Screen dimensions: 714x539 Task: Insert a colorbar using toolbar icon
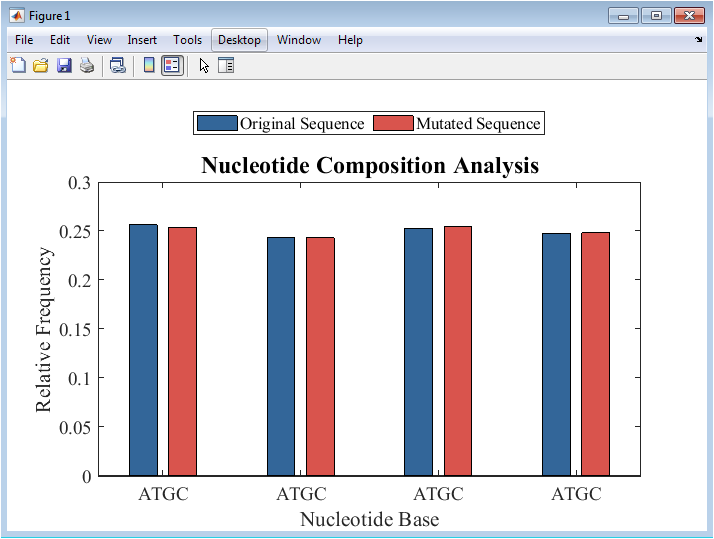(x=149, y=66)
